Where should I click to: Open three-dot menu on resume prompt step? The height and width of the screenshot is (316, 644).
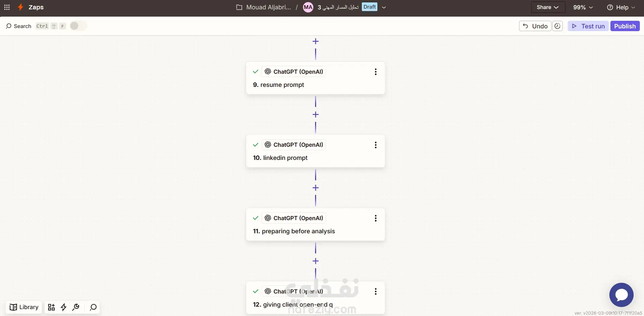coord(376,72)
